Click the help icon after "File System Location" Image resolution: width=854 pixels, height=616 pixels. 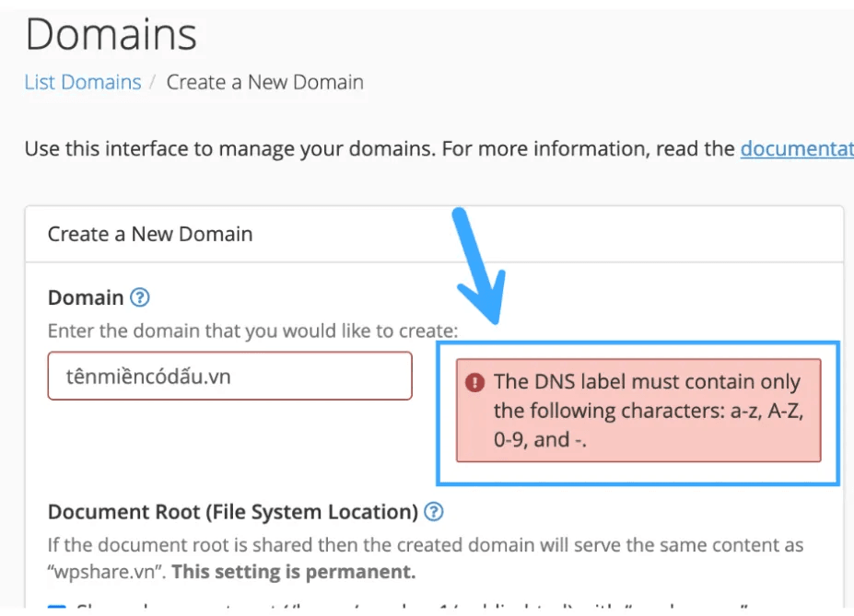tap(435, 512)
